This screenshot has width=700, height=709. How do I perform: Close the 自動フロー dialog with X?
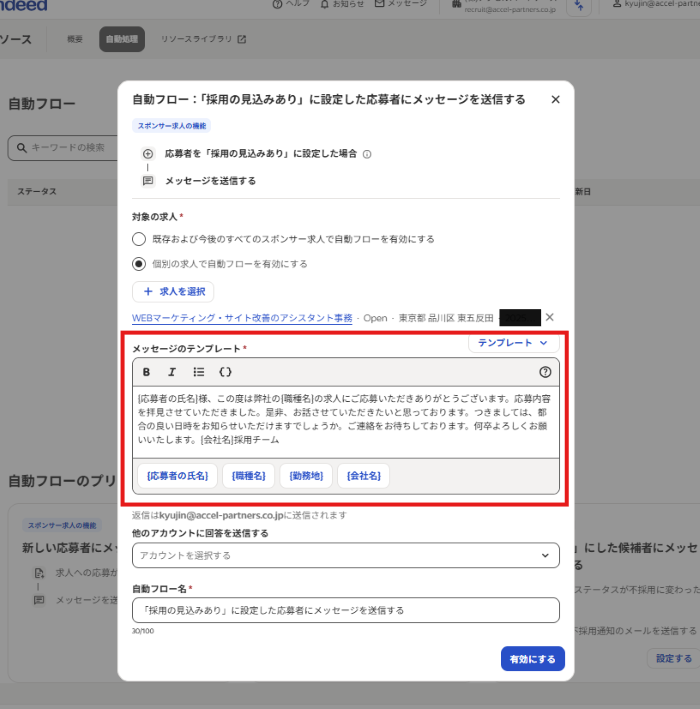pyautogui.click(x=555, y=100)
